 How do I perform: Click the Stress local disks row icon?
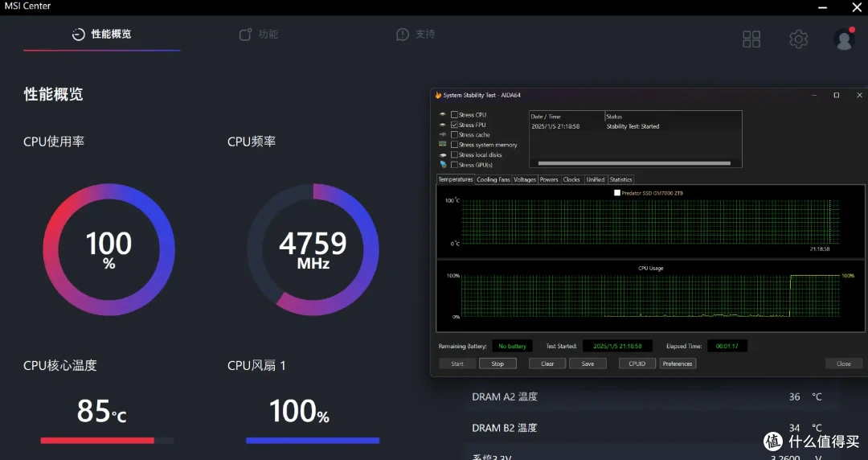tap(442, 154)
